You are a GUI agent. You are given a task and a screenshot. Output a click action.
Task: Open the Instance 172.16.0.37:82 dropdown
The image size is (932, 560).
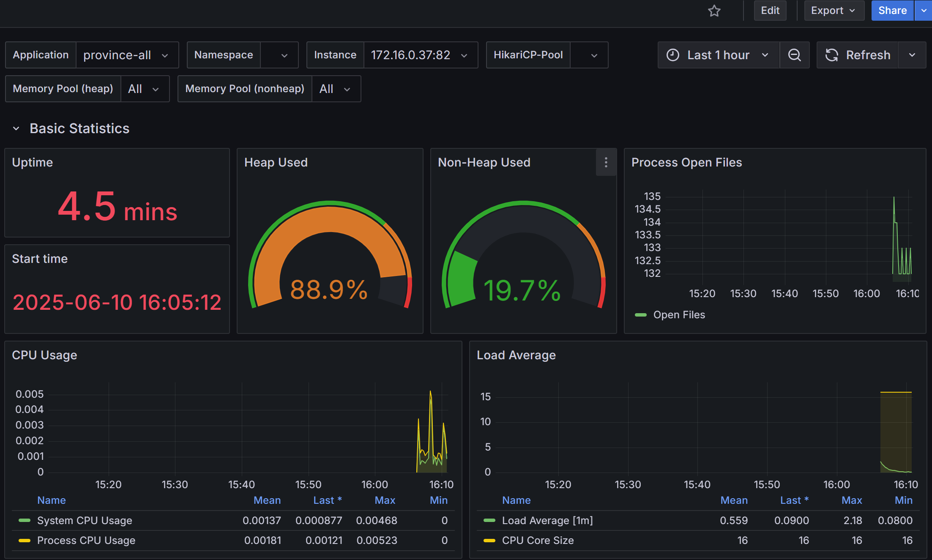419,55
